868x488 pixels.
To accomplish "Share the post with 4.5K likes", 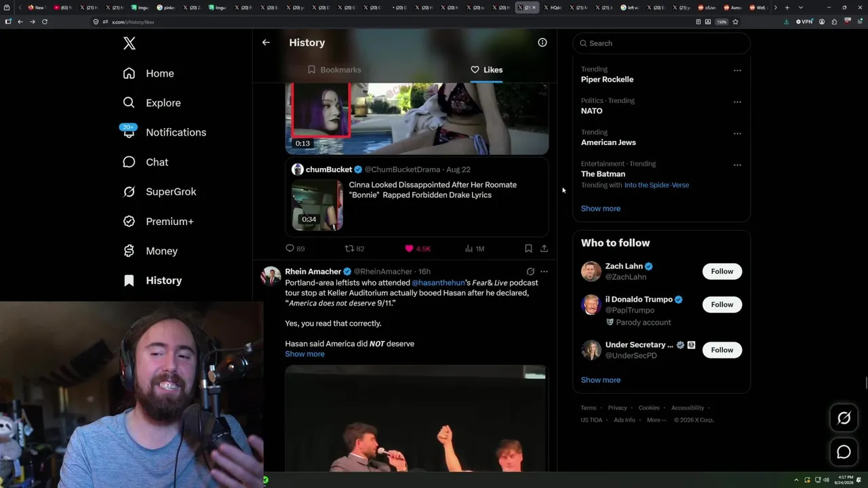I will (x=544, y=249).
